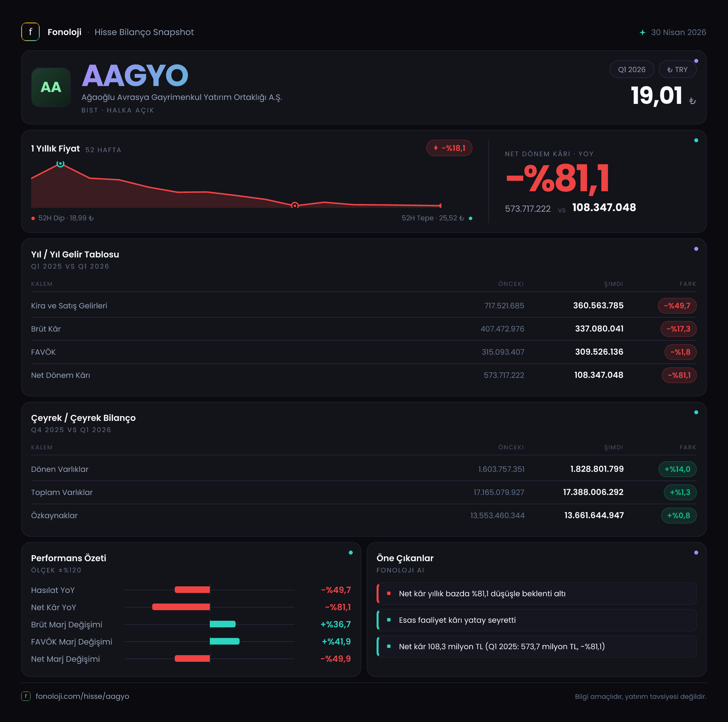
Task: Click the small footer Fonoloji logo icon
Action: pyautogui.click(x=25, y=696)
